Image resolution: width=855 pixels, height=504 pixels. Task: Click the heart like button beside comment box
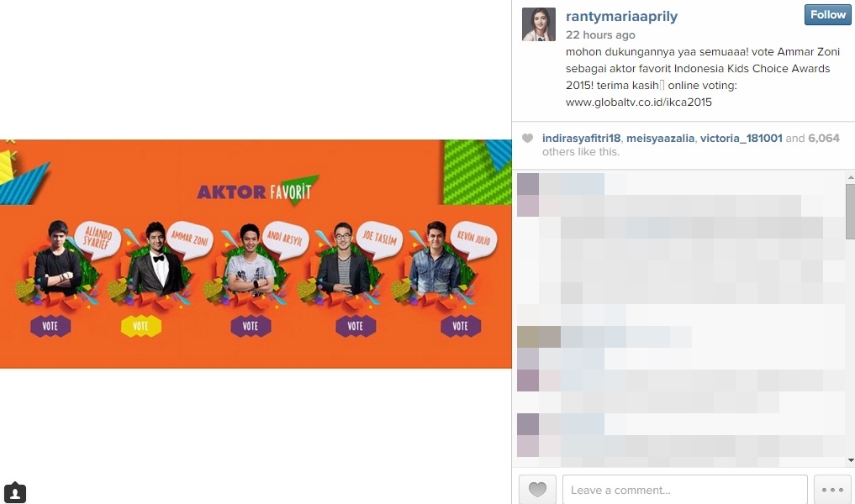click(538, 489)
